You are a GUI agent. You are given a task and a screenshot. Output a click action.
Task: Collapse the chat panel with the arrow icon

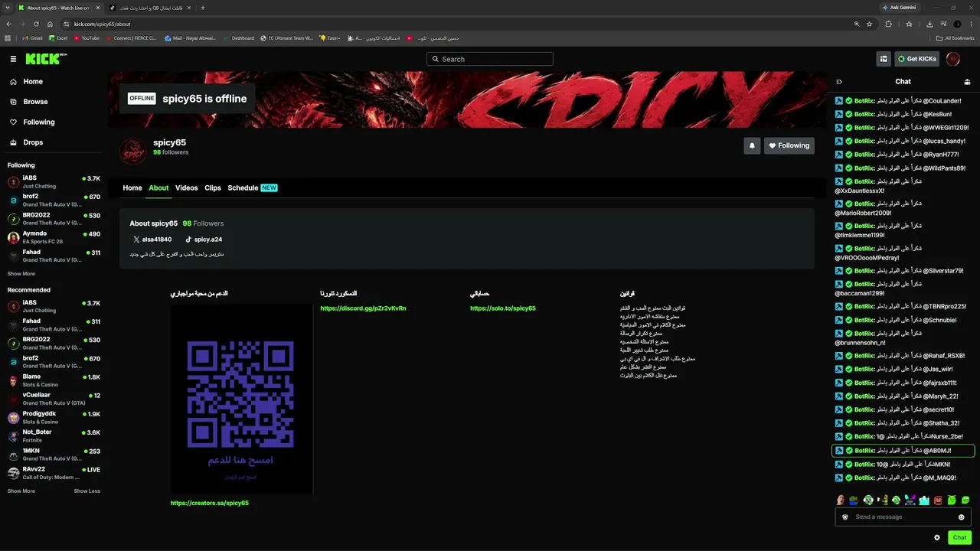pyautogui.click(x=839, y=82)
